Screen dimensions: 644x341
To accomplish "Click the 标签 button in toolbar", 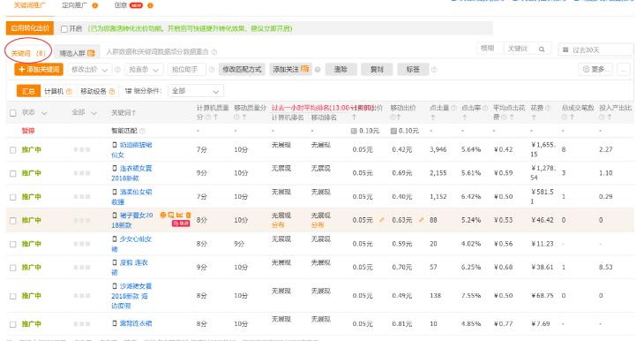I will pyautogui.click(x=413, y=70).
